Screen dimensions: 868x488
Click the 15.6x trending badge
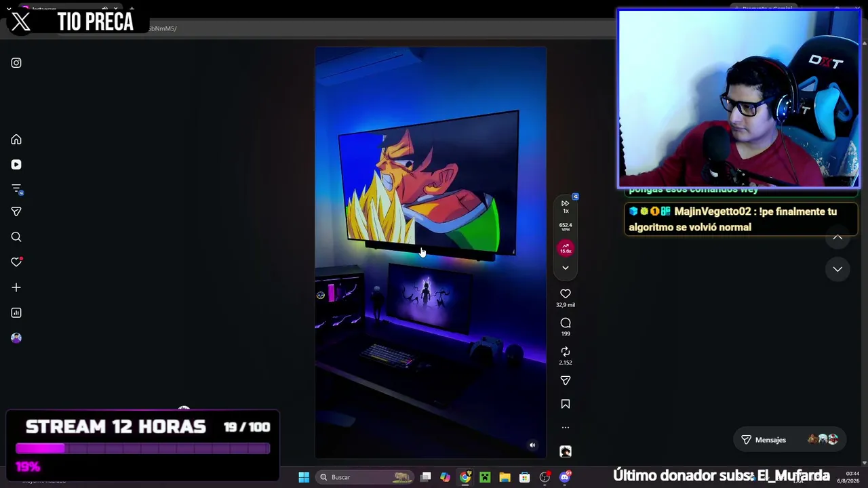click(x=566, y=249)
